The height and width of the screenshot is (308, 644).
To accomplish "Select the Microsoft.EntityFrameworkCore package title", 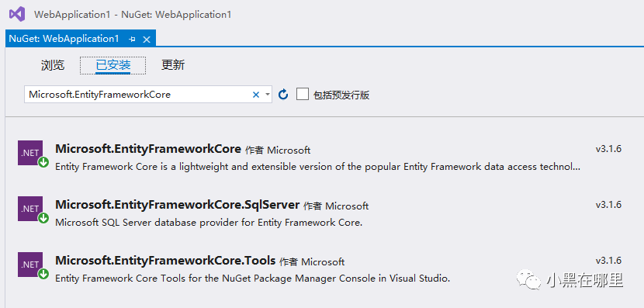I will [148, 149].
